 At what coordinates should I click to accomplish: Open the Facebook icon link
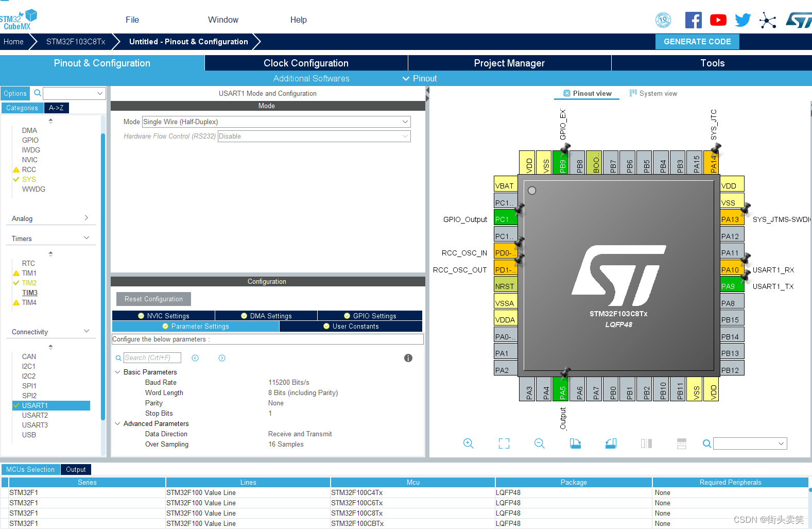[693, 20]
